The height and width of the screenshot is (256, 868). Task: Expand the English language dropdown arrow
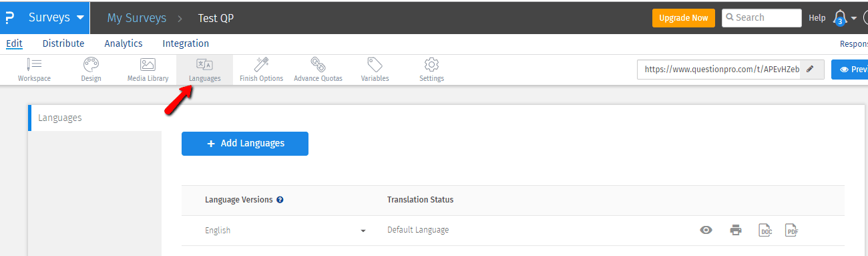(363, 231)
